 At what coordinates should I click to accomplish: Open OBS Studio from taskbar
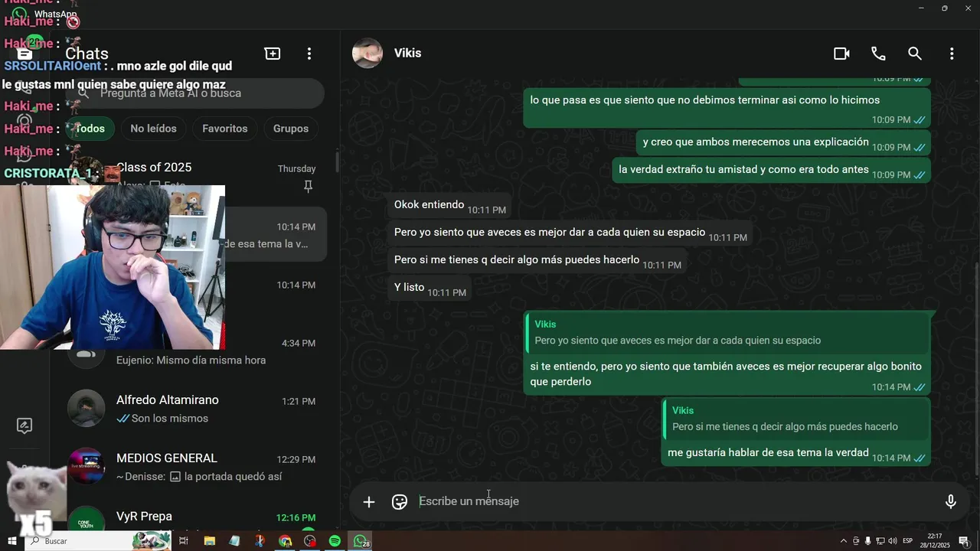tap(310, 541)
